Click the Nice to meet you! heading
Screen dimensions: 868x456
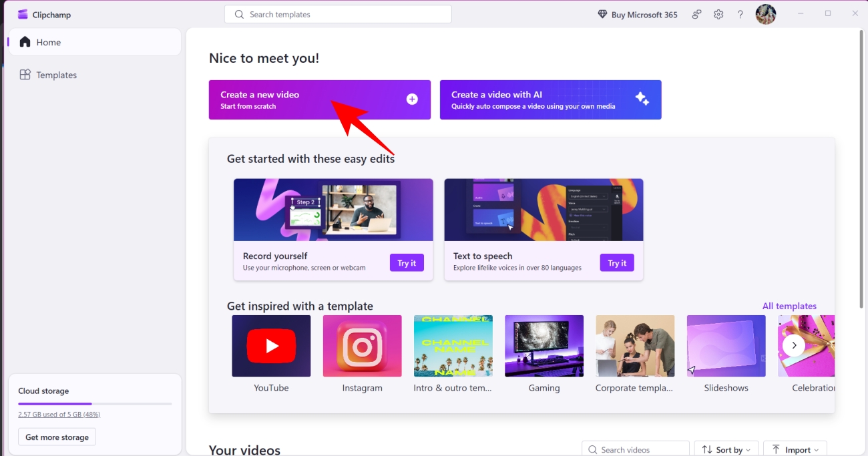264,58
